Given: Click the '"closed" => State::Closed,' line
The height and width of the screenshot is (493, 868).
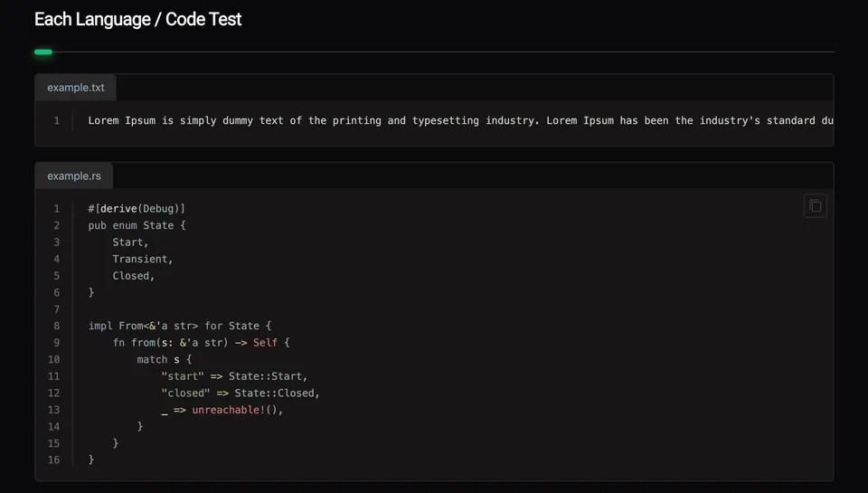Looking at the screenshot, I should pyautogui.click(x=241, y=393).
